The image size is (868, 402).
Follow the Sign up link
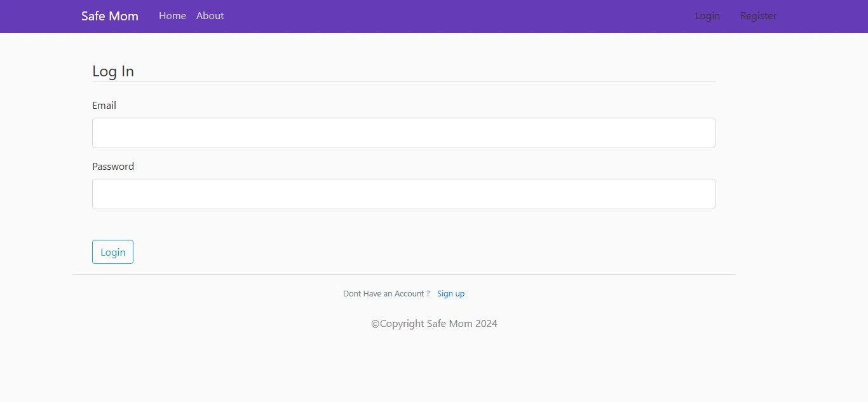pos(451,294)
